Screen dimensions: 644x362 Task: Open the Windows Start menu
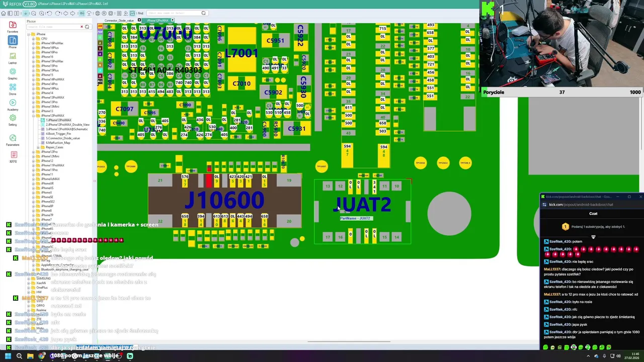tap(8, 356)
